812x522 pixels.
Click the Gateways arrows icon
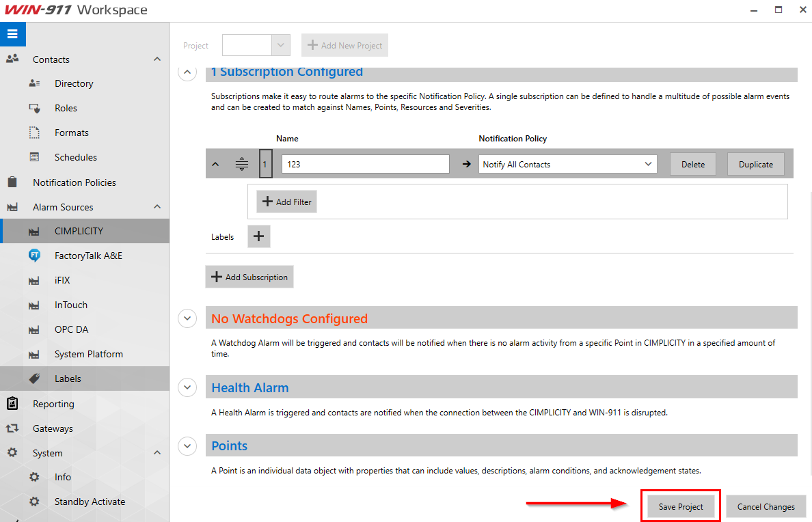tap(12, 428)
